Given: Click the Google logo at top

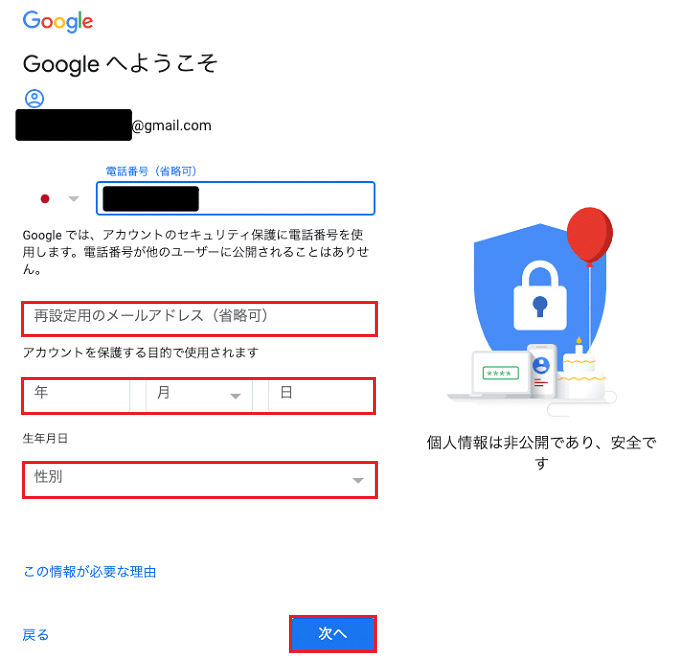Looking at the screenshot, I should coord(58,21).
